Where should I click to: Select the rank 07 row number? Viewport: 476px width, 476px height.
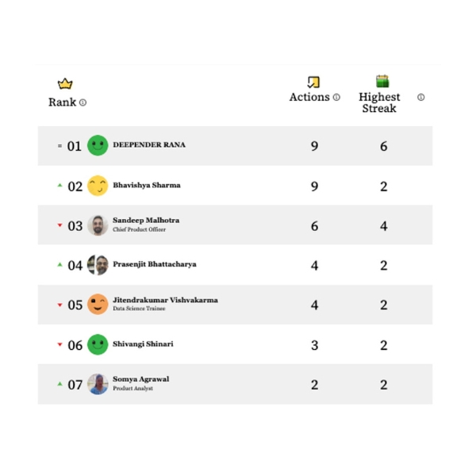tap(75, 385)
